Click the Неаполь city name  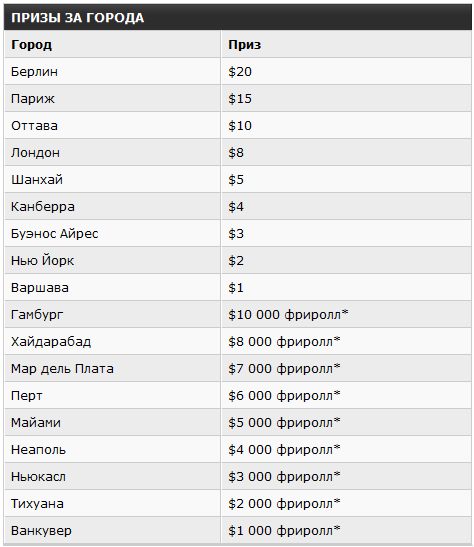click(38, 450)
